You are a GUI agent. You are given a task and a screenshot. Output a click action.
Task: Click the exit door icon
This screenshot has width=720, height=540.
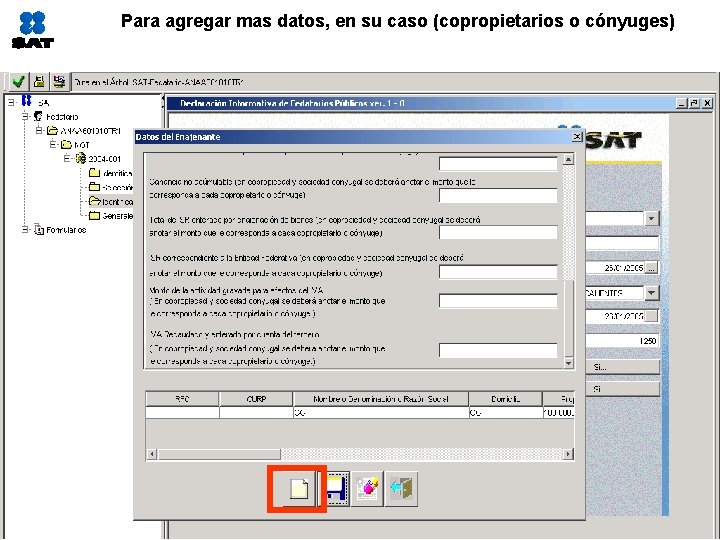(x=401, y=489)
